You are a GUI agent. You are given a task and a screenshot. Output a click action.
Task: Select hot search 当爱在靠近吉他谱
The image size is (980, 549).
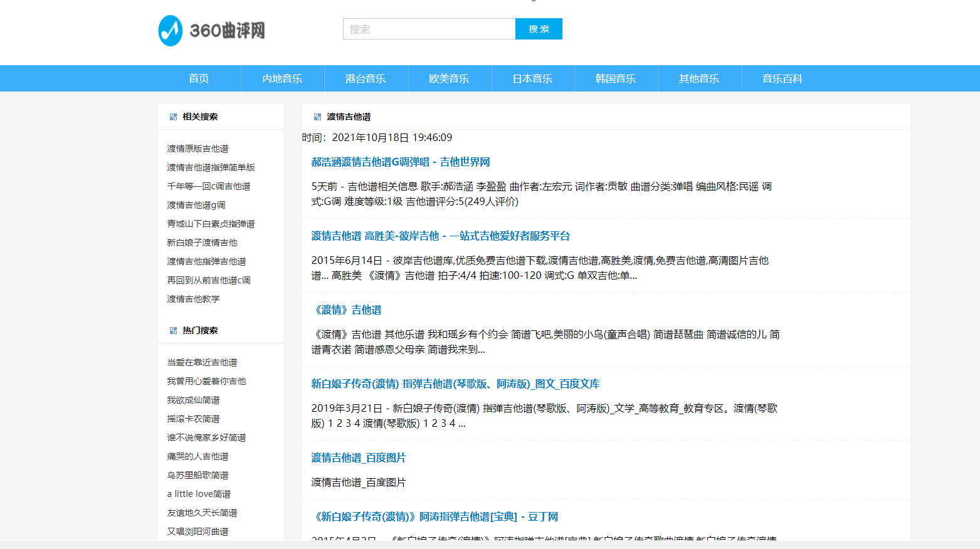[202, 362]
